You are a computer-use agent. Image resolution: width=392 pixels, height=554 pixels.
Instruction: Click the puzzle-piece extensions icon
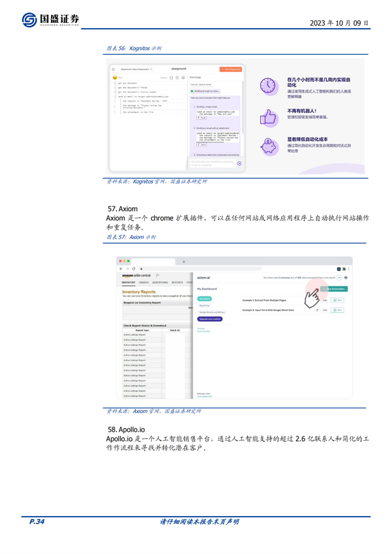344,269
